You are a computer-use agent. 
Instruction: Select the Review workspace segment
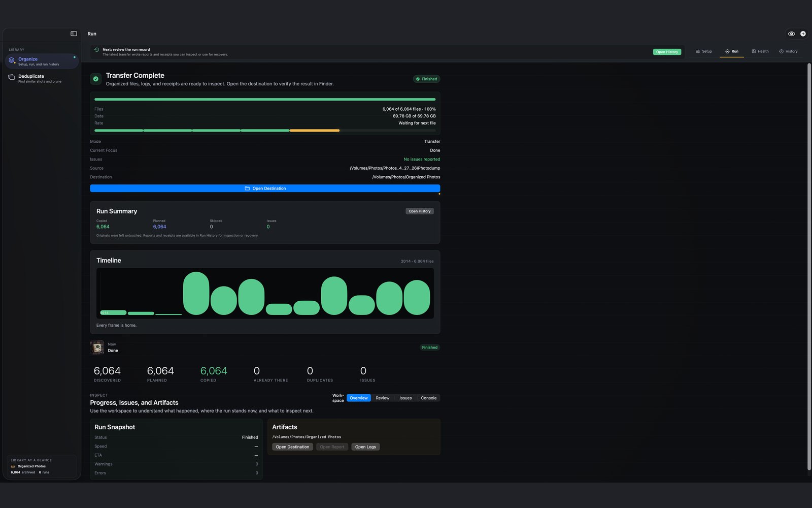(x=383, y=398)
